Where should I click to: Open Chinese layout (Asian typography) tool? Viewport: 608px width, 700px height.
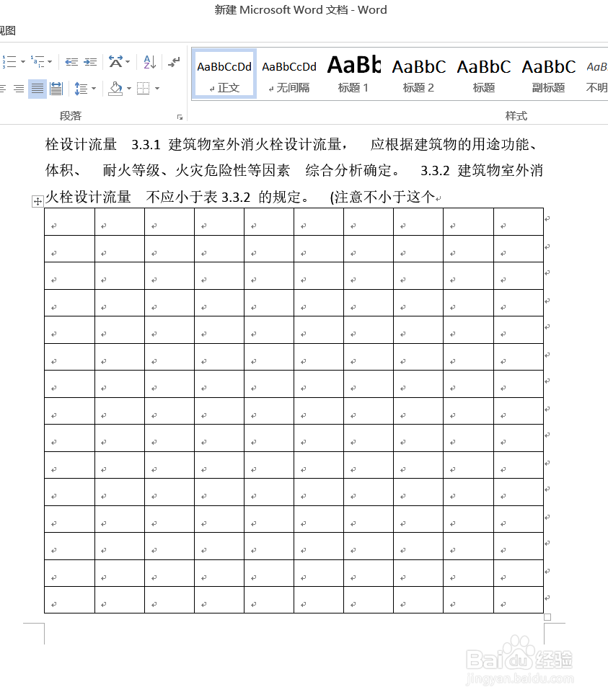pyautogui.click(x=115, y=61)
